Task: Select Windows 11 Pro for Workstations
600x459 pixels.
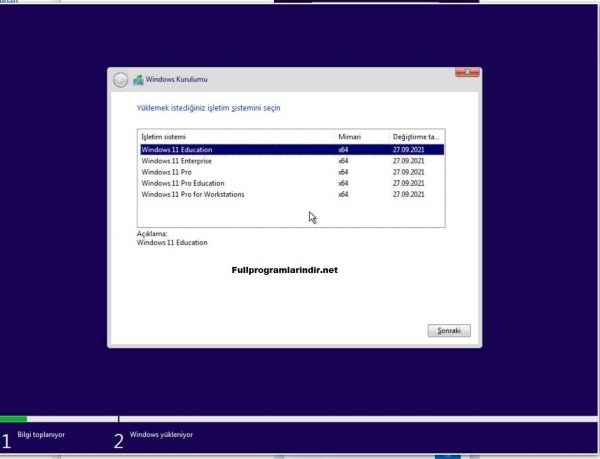Action: click(x=193, y=194)
